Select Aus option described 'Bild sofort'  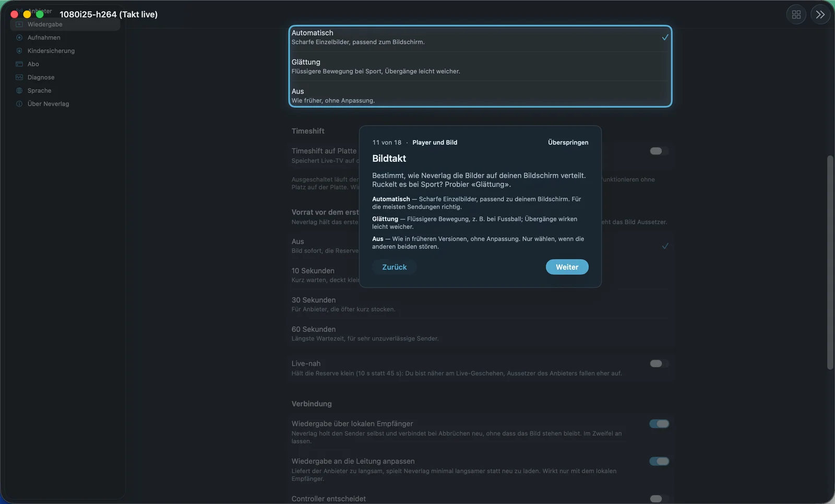[x=480, y=246]
